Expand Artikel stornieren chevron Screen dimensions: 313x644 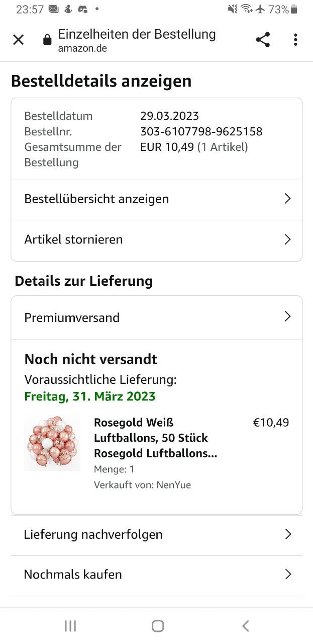click(287, 239)
